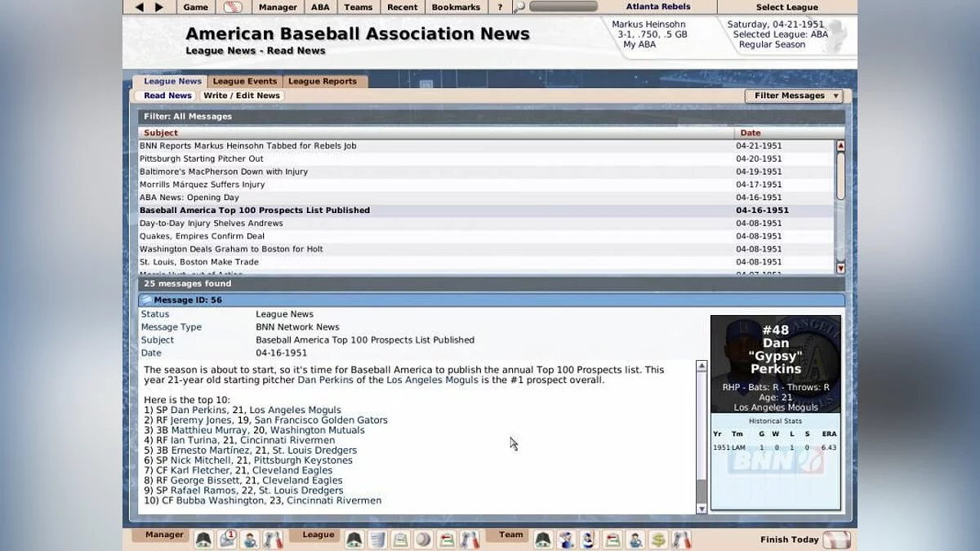The width and height of the screenshot is (980, 551).
Task: Click the baseball icon in top toolbar
Action: point(233,7)
